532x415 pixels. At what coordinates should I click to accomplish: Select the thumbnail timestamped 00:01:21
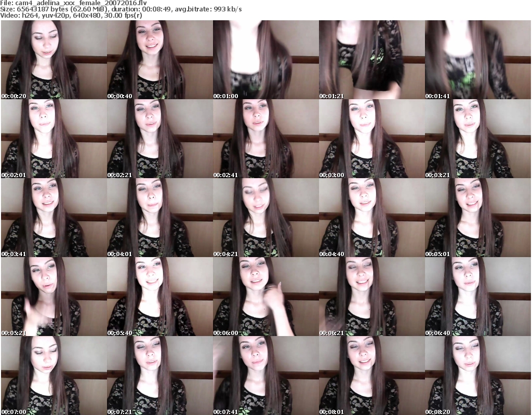pos(372,60)
